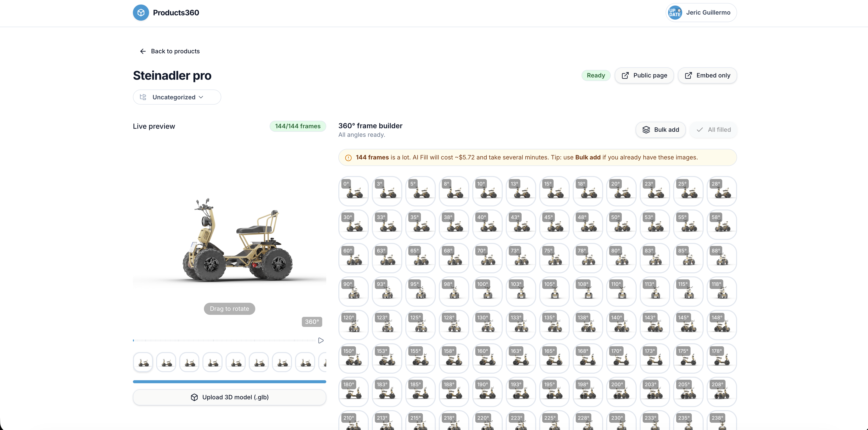
Task: Go back to products link text
Action: pyautogui.click(x=175, y=51)
